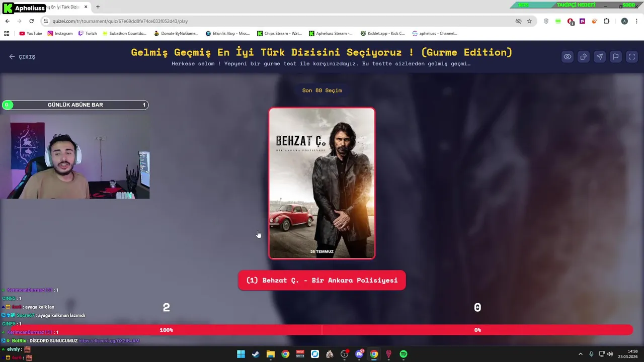Open the Twitch bookmark
644x362 pixels.
[88, 34]
